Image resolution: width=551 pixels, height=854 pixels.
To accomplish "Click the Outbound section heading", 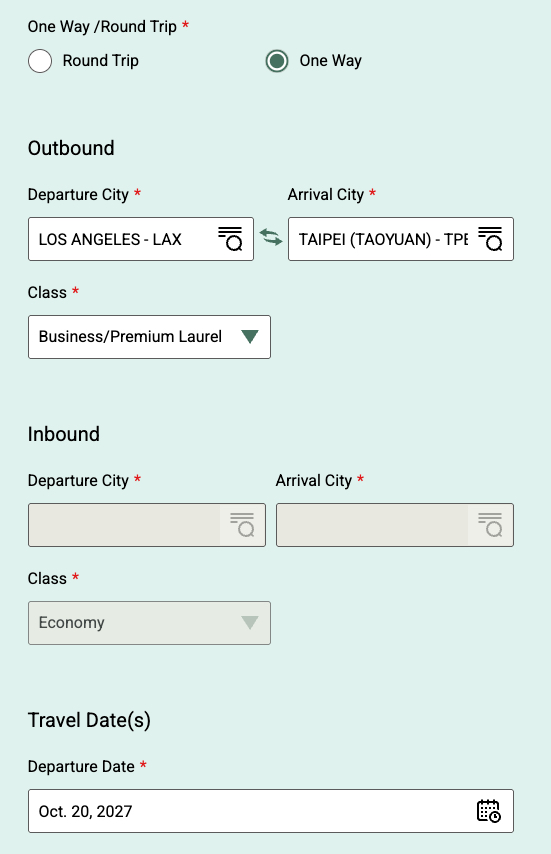I will [x=71, y=148].
